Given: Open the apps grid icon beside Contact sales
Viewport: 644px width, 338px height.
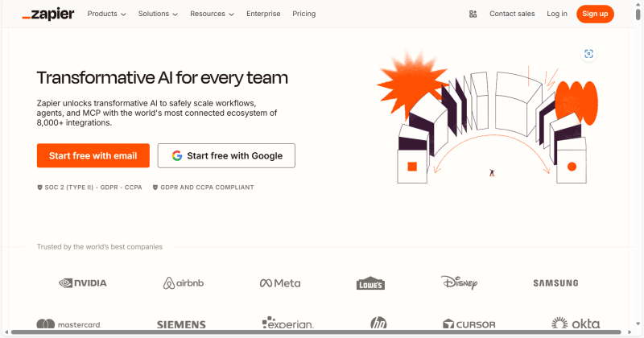Looking at the screenshot, I should click(x=473, y=14).
